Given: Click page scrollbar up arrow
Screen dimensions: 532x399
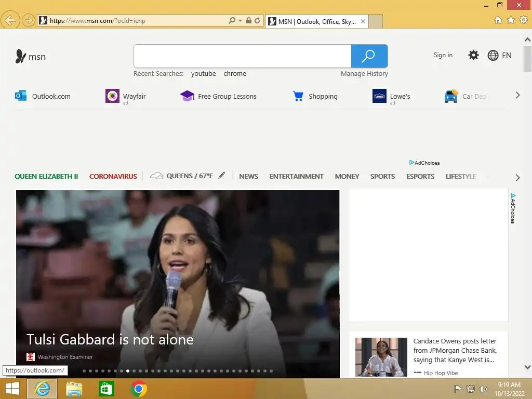Looking at the screenshot, I should pyautogui.click(x=527, y=40).
